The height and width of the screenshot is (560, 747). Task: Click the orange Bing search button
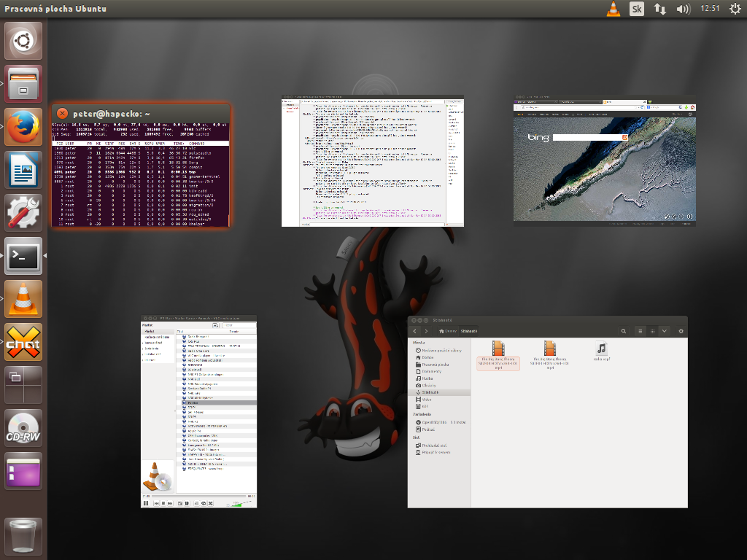coord(624,137)
